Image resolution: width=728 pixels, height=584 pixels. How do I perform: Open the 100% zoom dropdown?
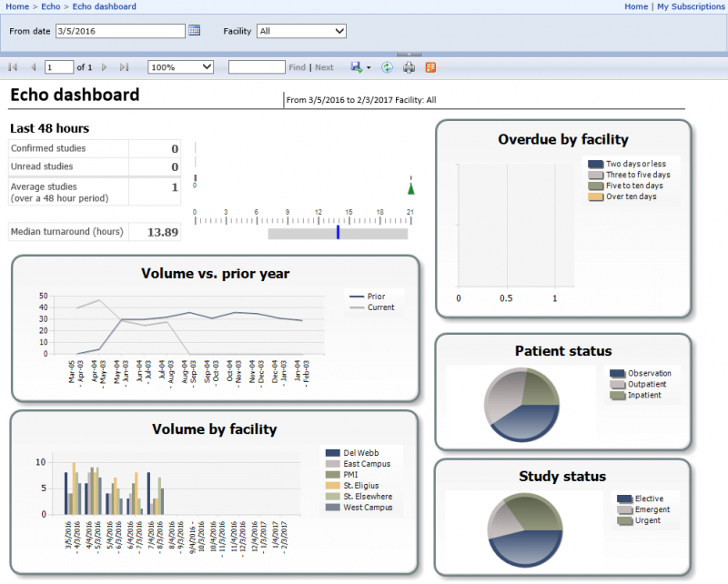pyautogui.click(x=179, y=66)
